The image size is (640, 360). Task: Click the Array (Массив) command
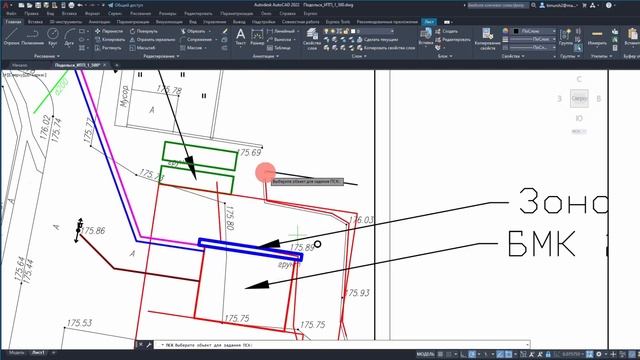pos(191,48)
